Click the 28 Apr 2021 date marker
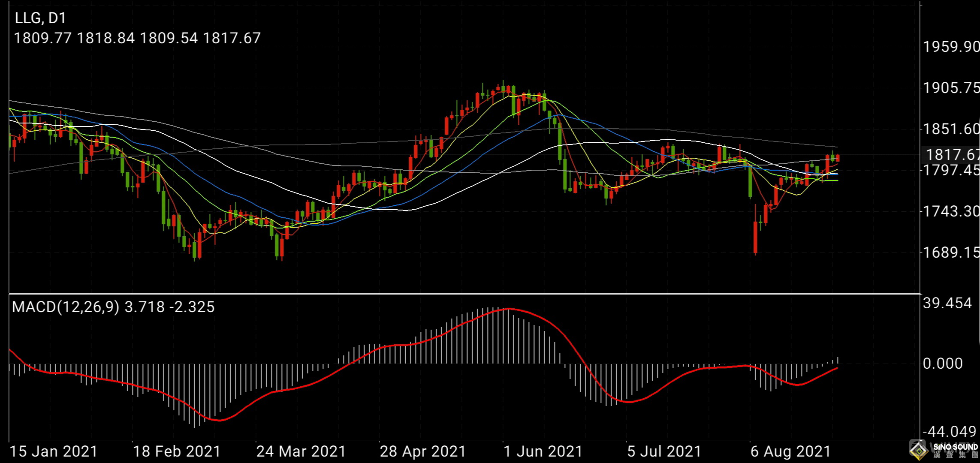This screenshot has height=463, width=980. (422, 451)
